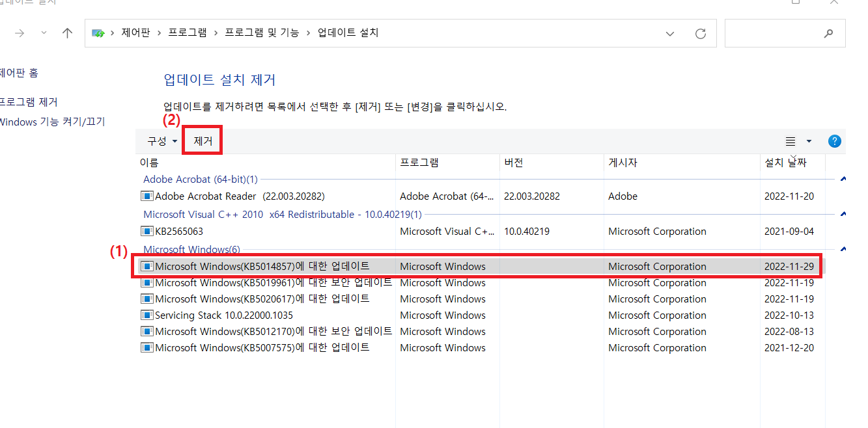The image size is (868, 428).
Task: Click install date 2022-08-13
Action: click(x=789, y=332)
